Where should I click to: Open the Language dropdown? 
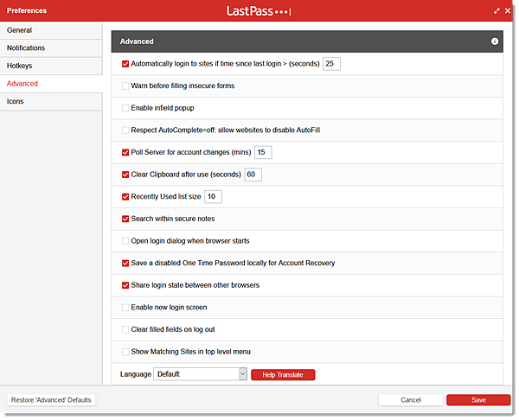200,374
